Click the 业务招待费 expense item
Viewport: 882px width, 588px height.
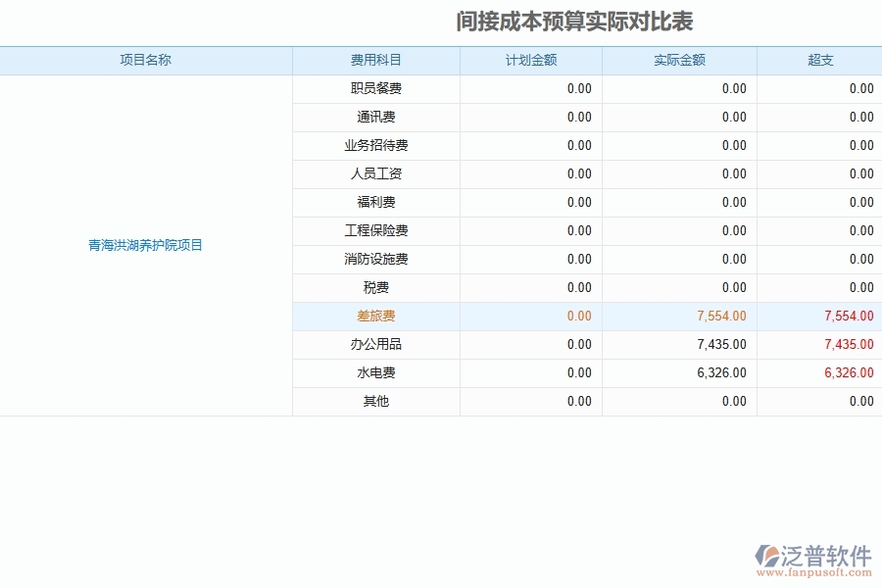tap(375, 145)
